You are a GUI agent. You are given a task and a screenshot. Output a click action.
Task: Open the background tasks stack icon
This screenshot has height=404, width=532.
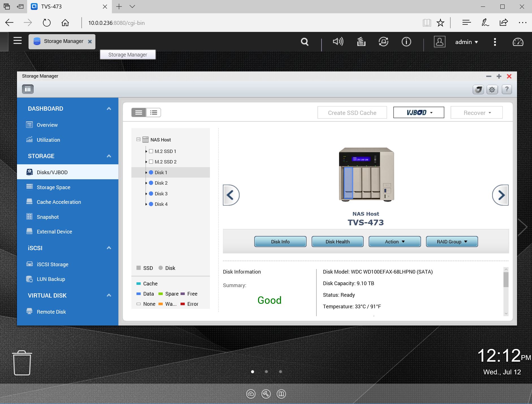click(361, 42)
